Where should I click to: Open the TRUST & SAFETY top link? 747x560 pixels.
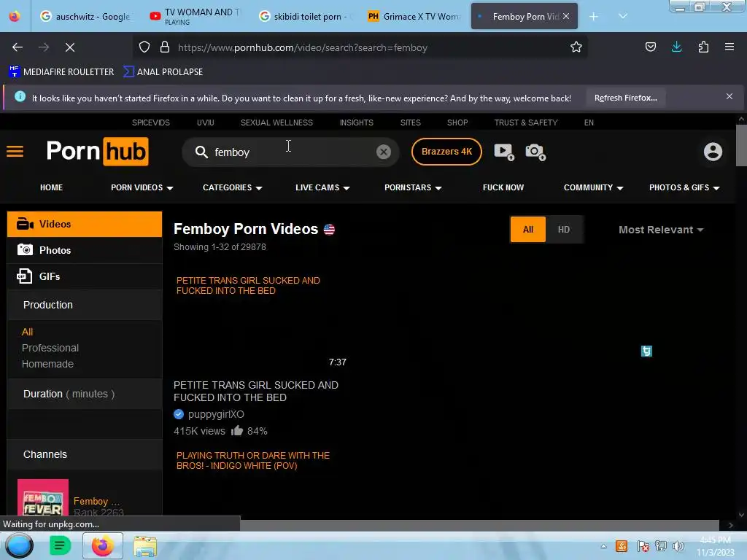526,122
